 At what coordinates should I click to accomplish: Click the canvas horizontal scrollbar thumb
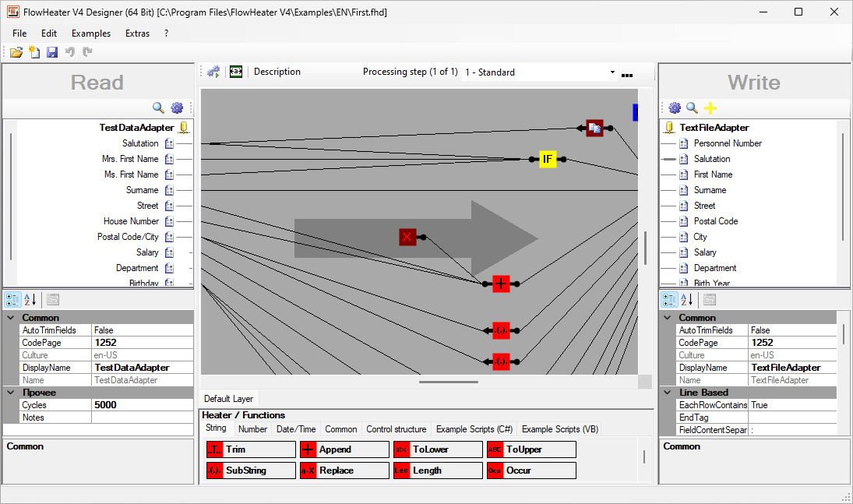(x=448, y=382)
